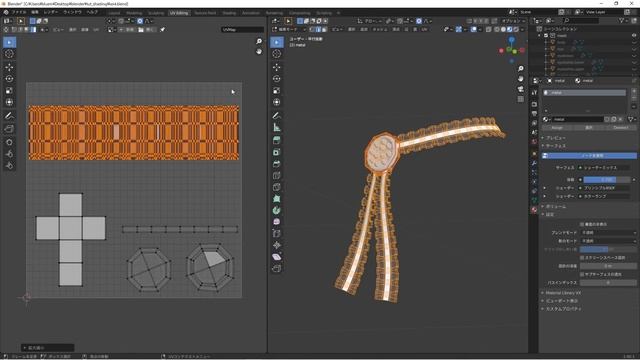Open the 影のモード dropdown
Viewport: 640px width, 360px height.
(x=608, y=241)
